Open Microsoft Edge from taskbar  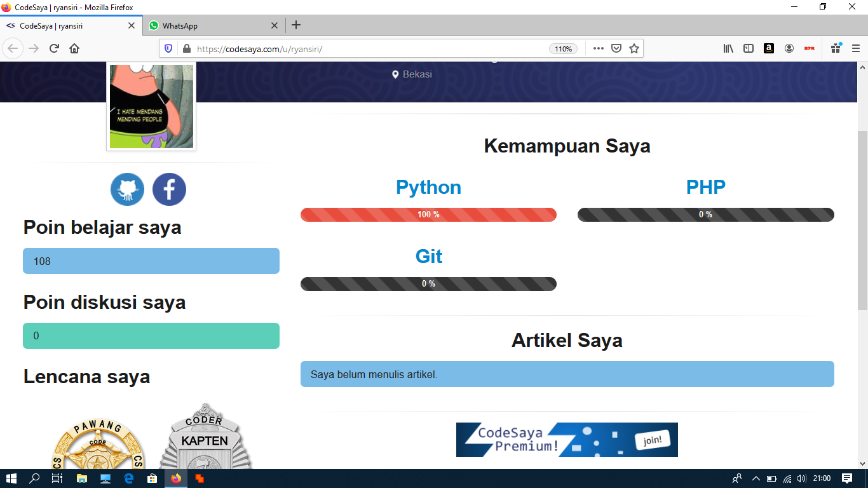(128, 478)
